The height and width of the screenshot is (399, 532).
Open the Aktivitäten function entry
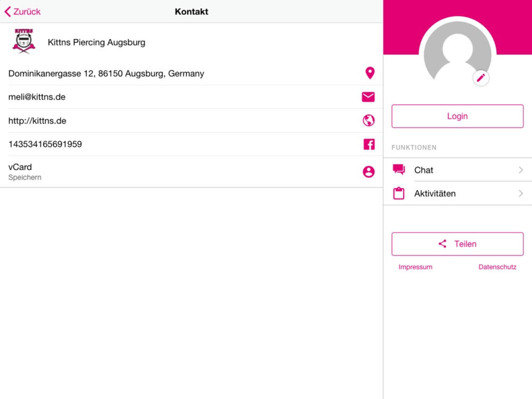pyautogui.click(x=435, y=194)
